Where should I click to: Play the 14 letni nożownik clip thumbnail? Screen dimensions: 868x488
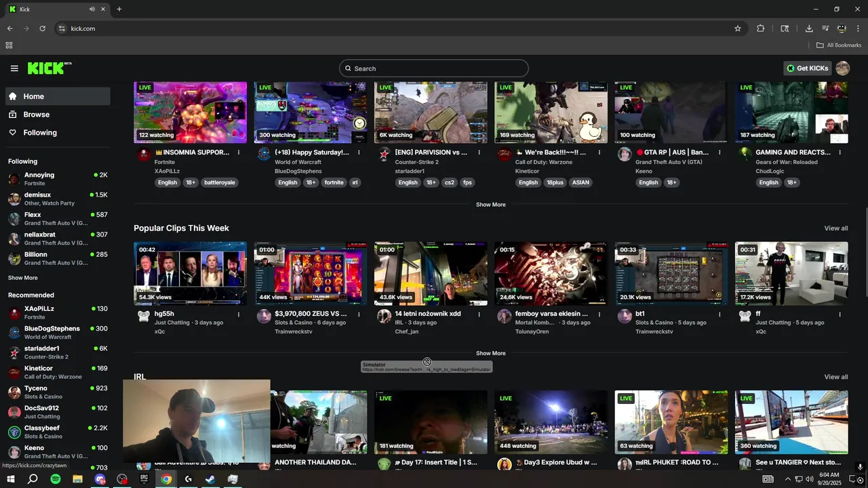431,274
